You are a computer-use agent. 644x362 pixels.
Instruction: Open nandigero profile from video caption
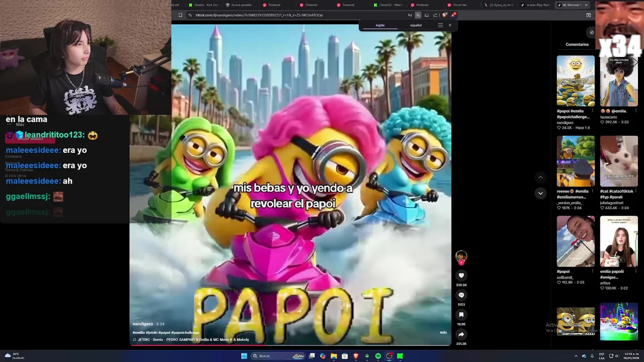point(142,324)
